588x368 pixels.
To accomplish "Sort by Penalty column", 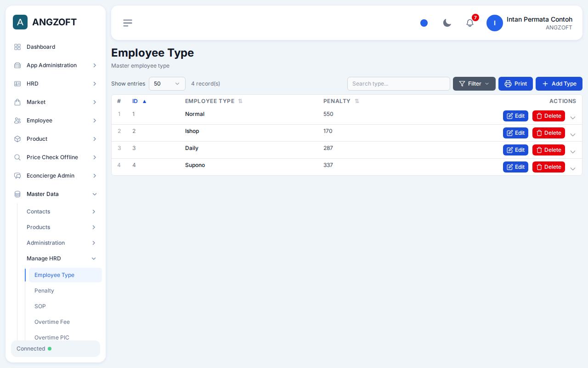I will click(x=341, y=101).
